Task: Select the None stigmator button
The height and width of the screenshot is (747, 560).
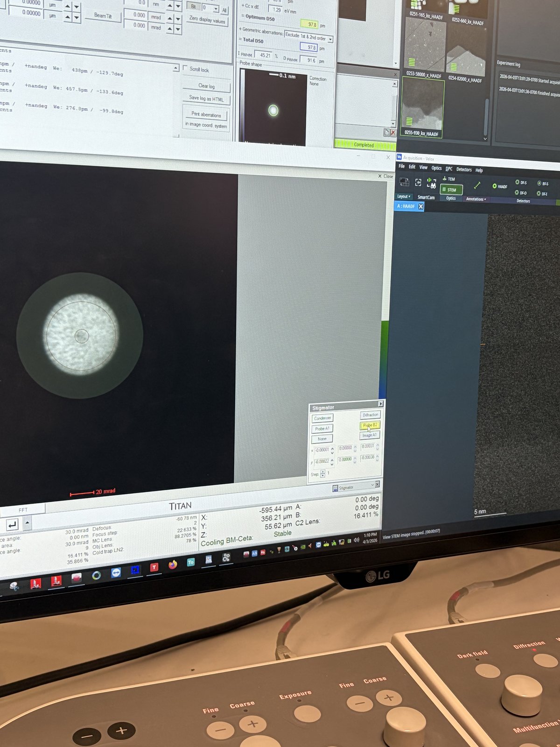Action: pyautogui.click(x=322, y=438)
